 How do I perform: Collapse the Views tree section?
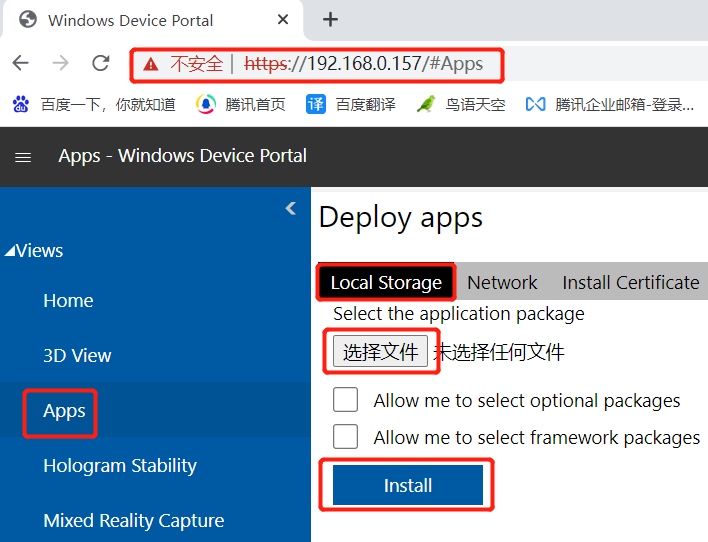tap(9, 251)
